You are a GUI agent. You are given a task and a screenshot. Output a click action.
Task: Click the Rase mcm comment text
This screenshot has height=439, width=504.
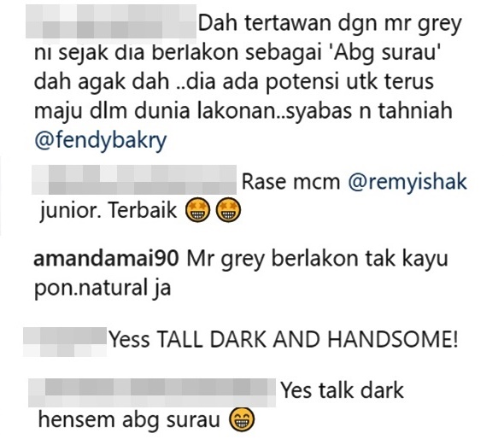click(290, 182)
